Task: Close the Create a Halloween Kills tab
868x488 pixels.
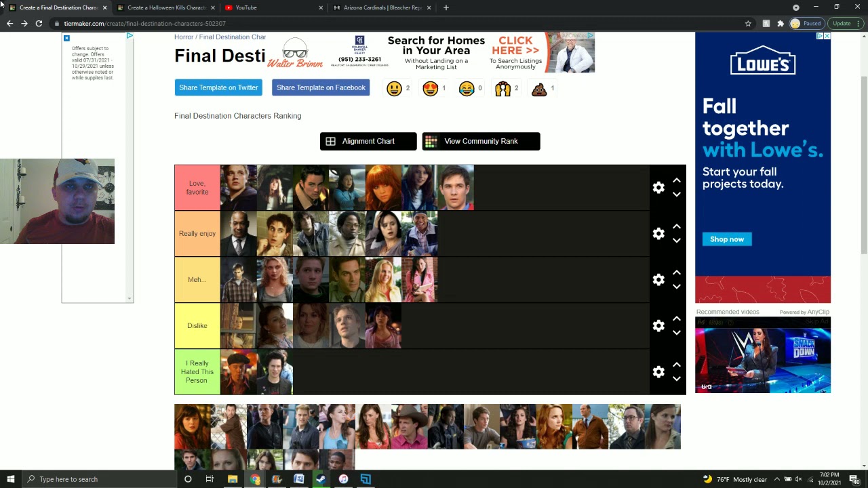Action: click(213, 7)
